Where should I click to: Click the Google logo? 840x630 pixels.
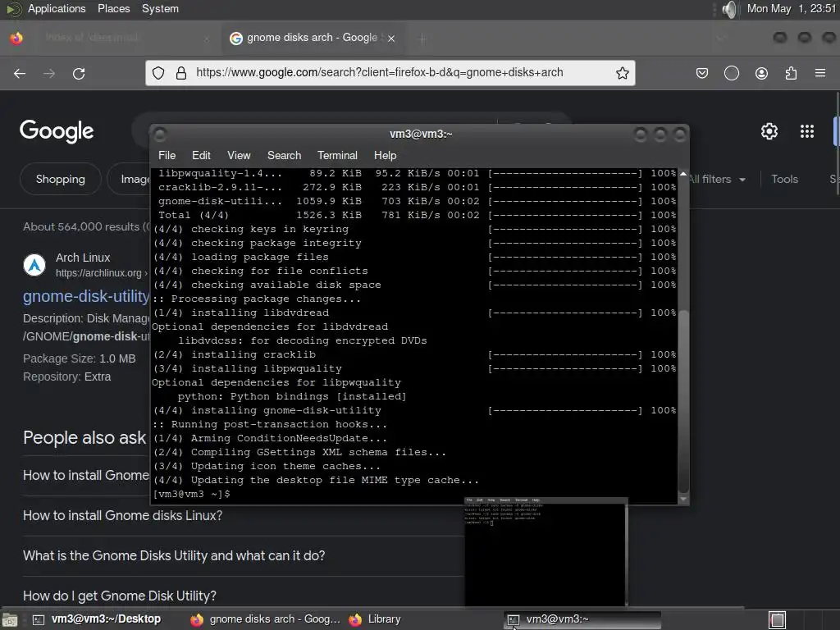[x=57, y=131]
